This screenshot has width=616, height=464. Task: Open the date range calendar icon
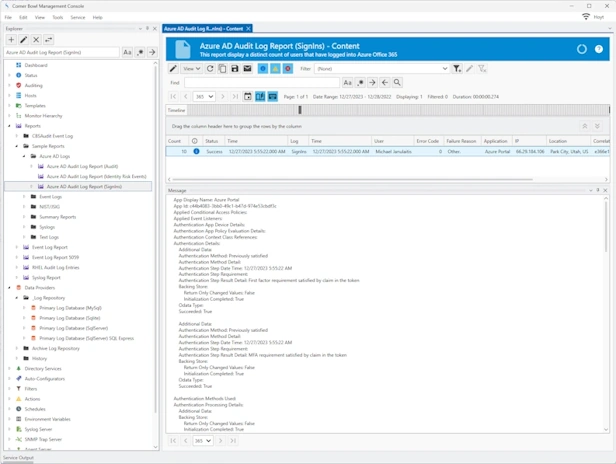248,96
